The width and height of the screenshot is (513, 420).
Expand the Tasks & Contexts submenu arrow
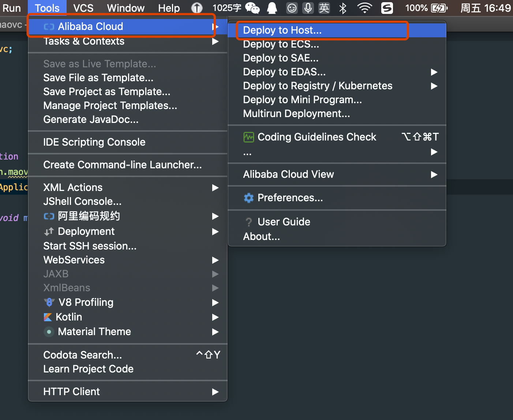[216, 41]
